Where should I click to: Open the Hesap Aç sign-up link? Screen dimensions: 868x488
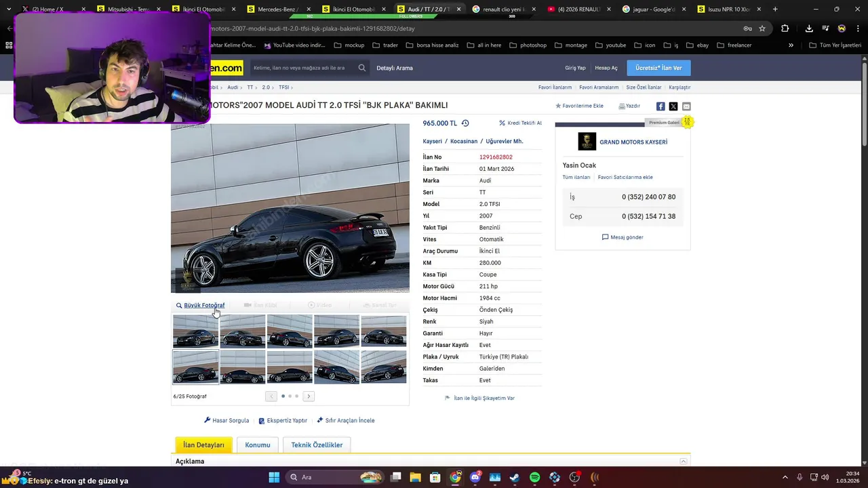coord(606,68)
